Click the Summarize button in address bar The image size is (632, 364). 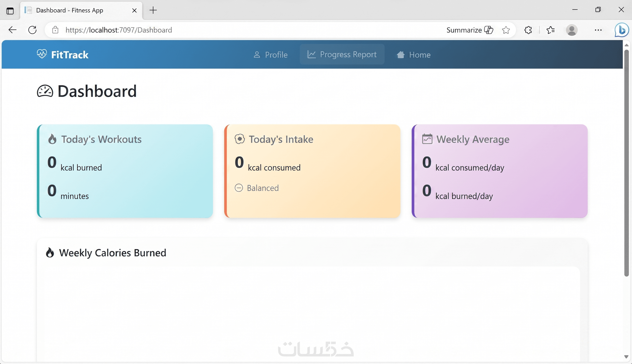469,30
